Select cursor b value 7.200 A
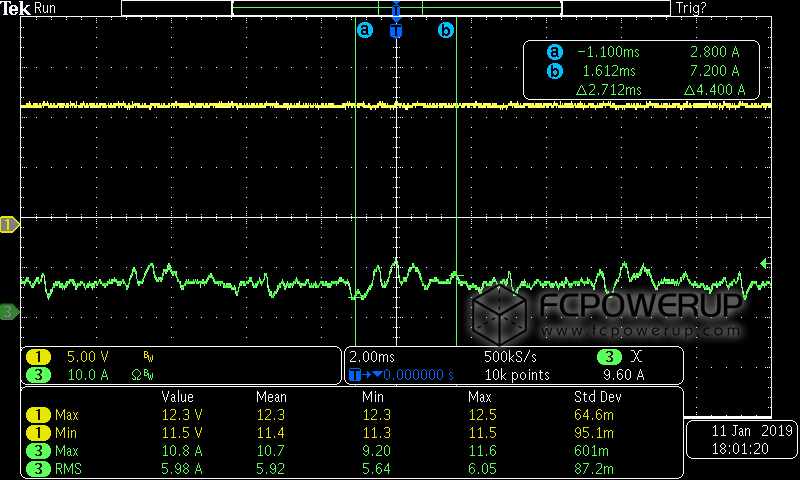Image resolution: width=800 pixels, height=480 pixels. pos(714,71)
